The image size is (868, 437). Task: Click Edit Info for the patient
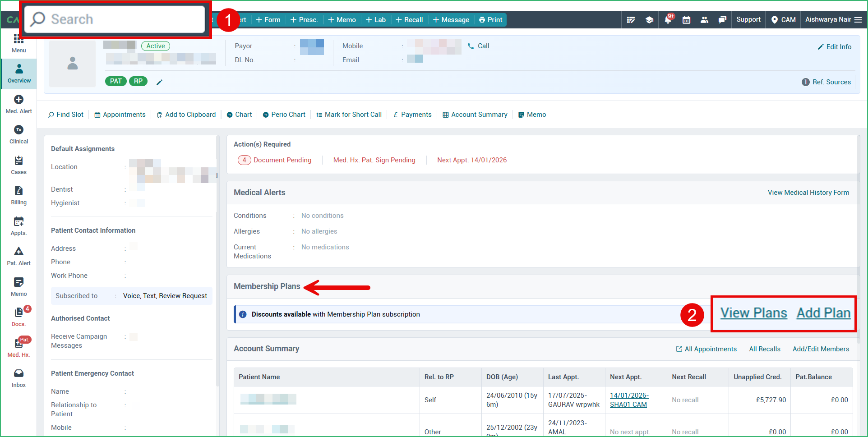834,46
